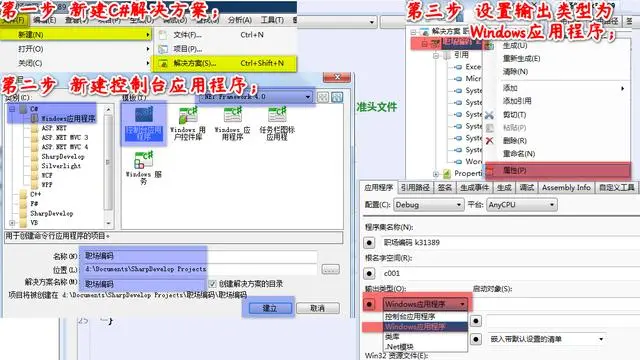Click the icon next to 解决方案(S)... entry

point(163,63)
